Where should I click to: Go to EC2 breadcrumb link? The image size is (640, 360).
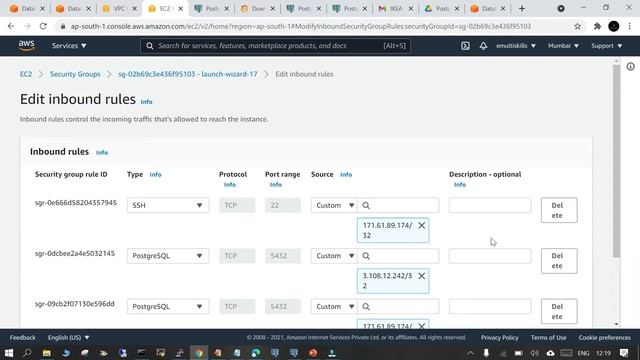(x=26, y=74)
